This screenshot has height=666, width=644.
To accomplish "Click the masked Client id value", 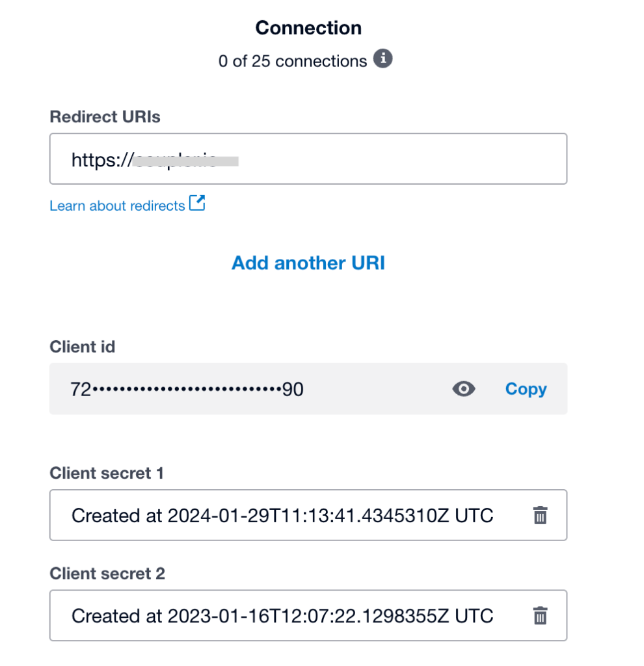I will click(187, 390).
